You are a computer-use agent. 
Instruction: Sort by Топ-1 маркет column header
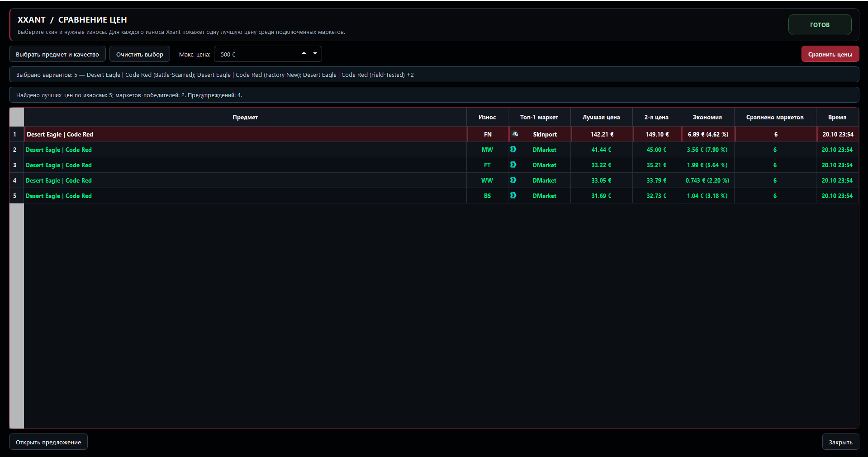[539, 117]
